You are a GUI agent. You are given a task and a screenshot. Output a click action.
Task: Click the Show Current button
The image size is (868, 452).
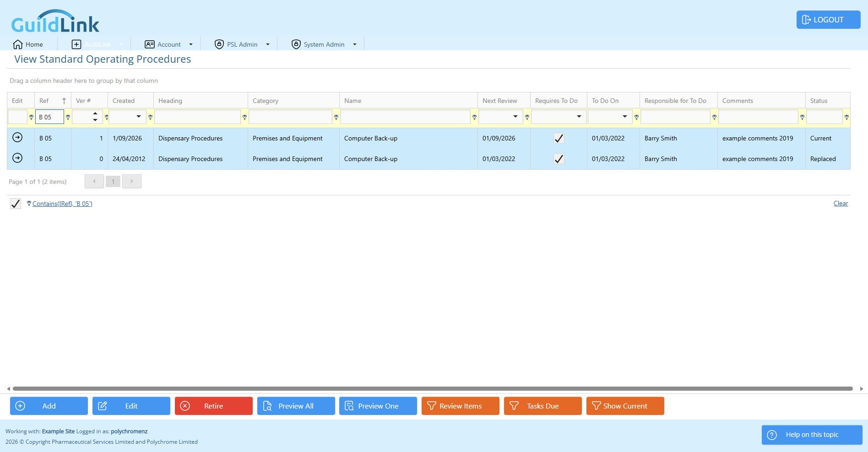pyautogui.click(x=625, y=406)
